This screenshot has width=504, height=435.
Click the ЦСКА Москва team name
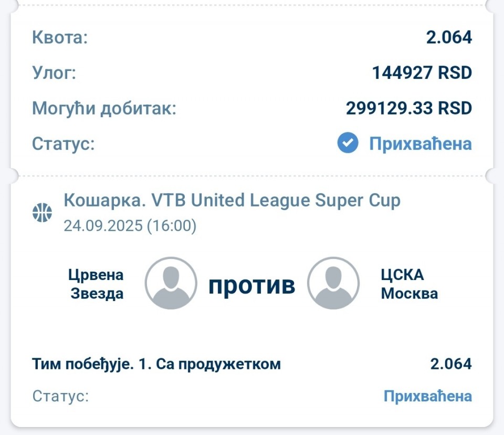(x=409, y=284)
